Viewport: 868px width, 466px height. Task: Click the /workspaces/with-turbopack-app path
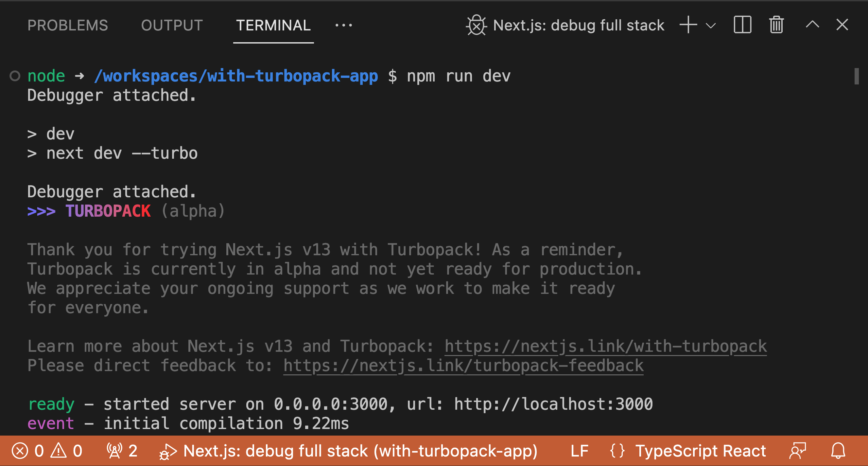click(x=236, y=76)
